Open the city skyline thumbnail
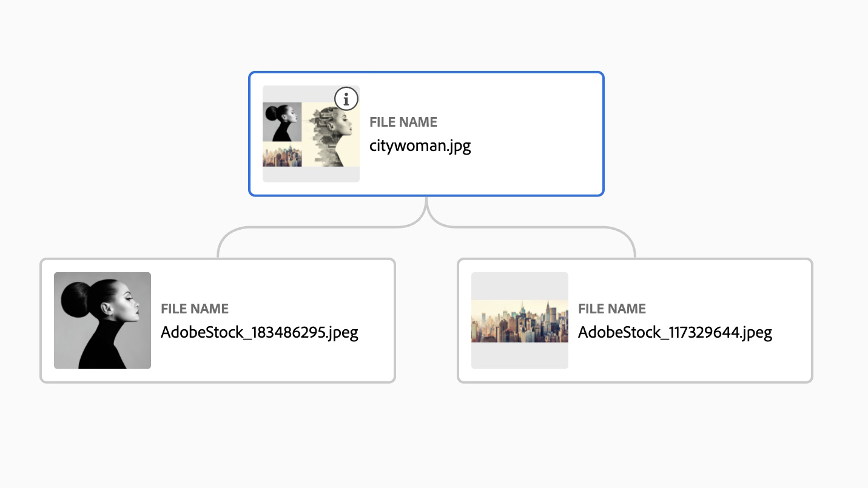 pyautogui.click(x=520, y=321)
